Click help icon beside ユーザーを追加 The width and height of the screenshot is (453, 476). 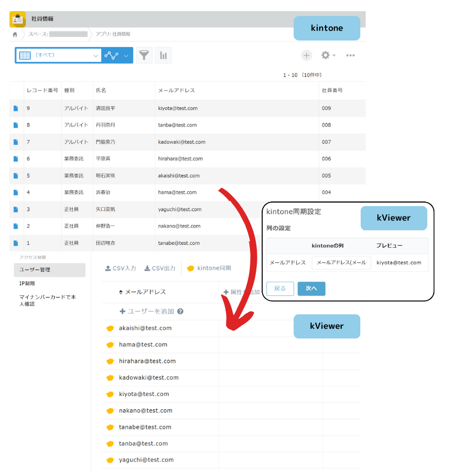(180, 311)
